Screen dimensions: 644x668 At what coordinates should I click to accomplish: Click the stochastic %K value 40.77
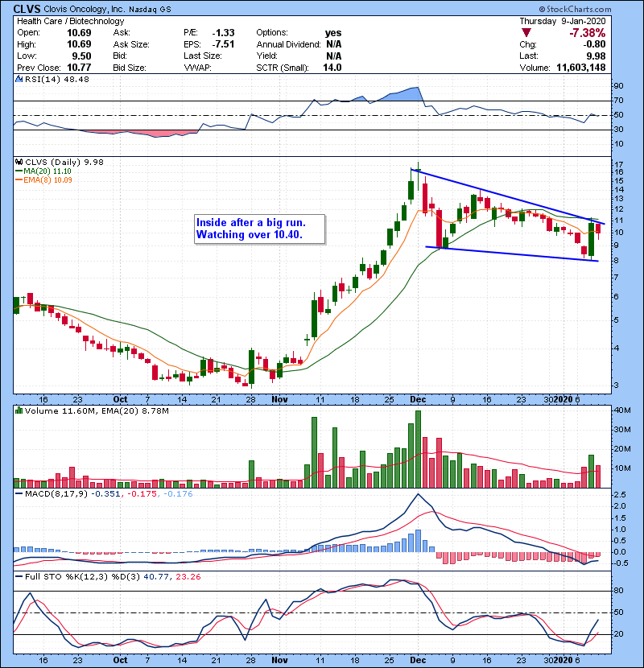tap(156, 577)
